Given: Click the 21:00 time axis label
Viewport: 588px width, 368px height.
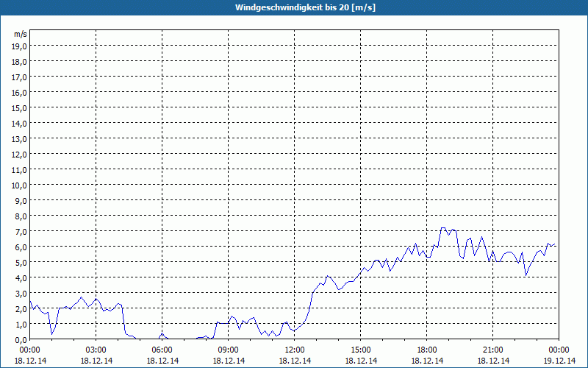Looking at the screenshot, I should tap(492, 350).
